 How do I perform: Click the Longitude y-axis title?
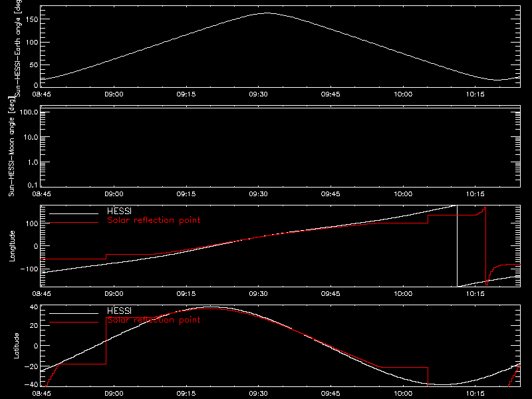coord(12,246)
